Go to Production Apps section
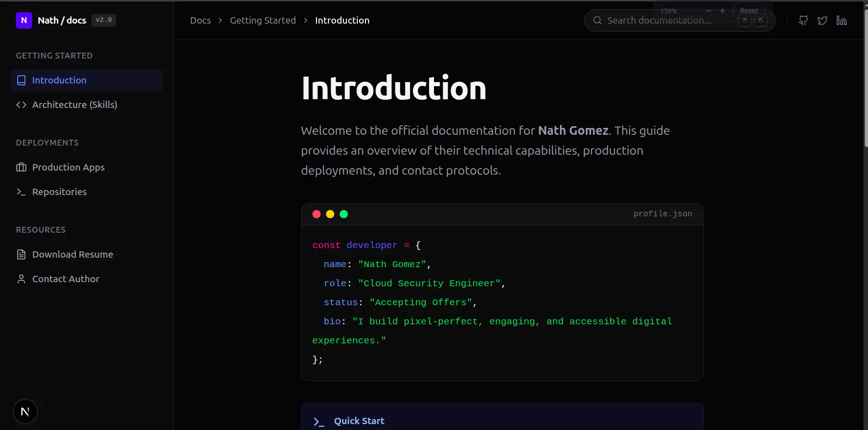 coord(68,167)
